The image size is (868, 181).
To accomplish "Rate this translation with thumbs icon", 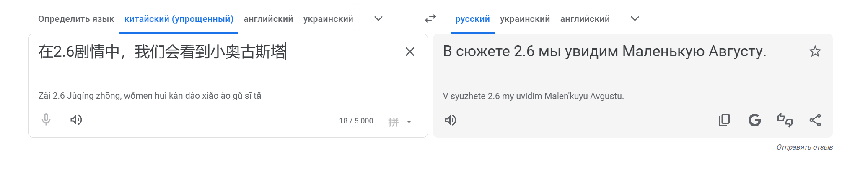I will (785, 121).
